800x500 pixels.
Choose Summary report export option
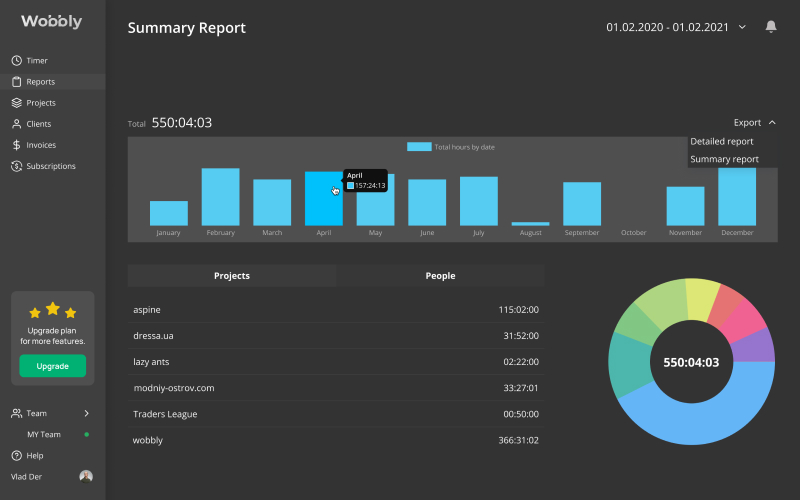pyautogui.click(x=724, y=159)
